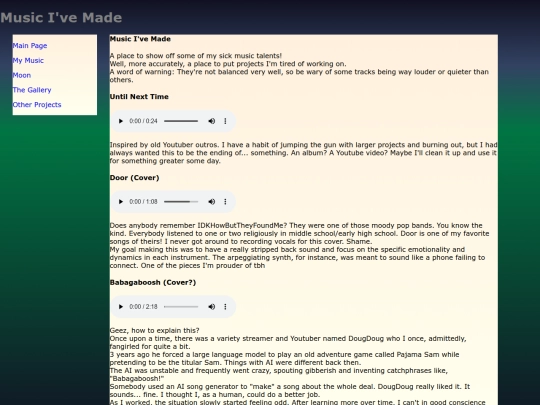The height and width of the screenshot is (405, 540).
Task: Mute the Babagaboosh (Cover?) audio
Action: pos(211,307)
